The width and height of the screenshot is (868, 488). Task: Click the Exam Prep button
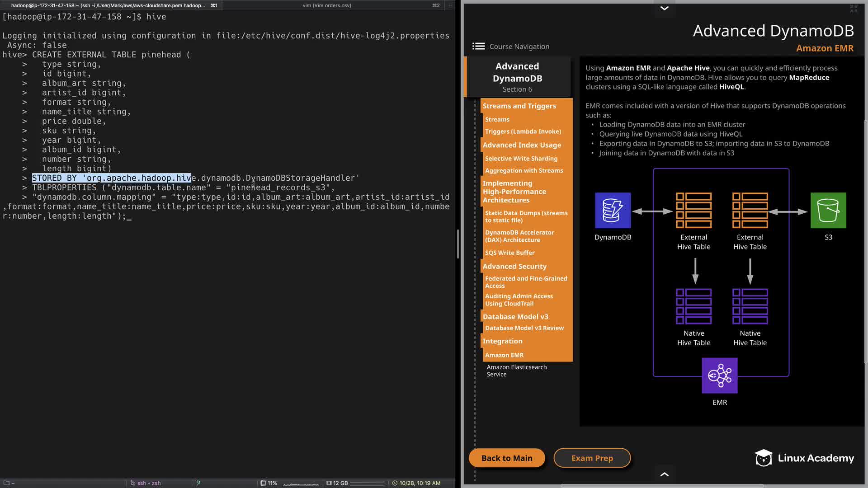592,458
